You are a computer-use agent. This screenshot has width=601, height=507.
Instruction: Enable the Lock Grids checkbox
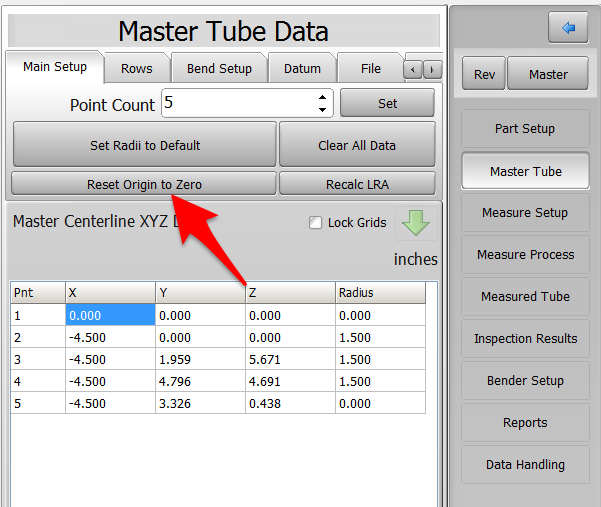pyautogui.click(x=316, y=223)
